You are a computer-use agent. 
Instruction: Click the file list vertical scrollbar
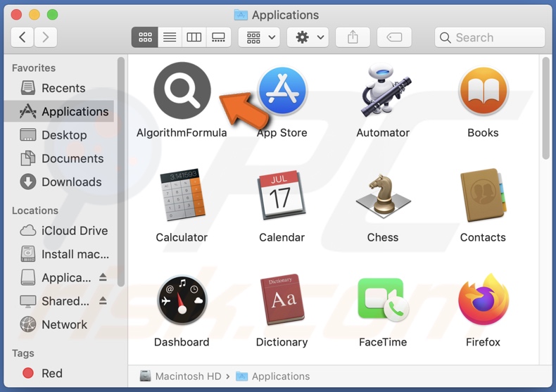click(545, 108)
